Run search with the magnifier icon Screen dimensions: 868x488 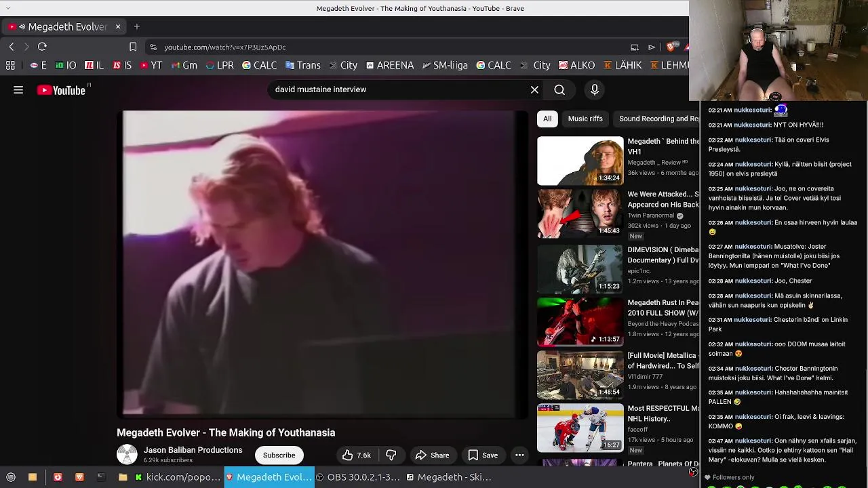pos(559,89)
